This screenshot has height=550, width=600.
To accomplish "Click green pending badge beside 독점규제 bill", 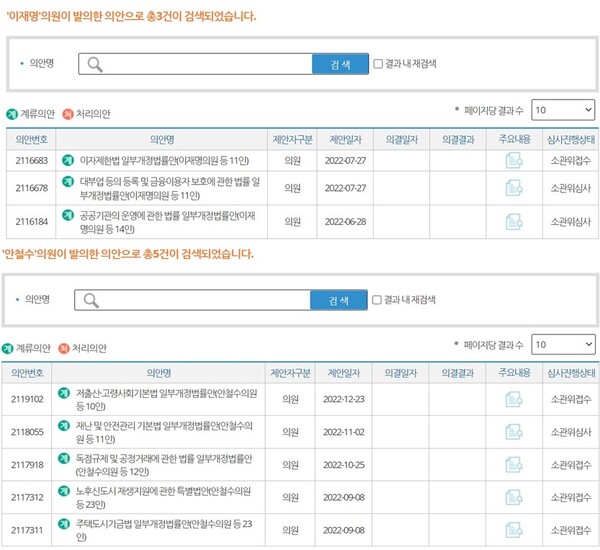I will (x=64, y=458).
